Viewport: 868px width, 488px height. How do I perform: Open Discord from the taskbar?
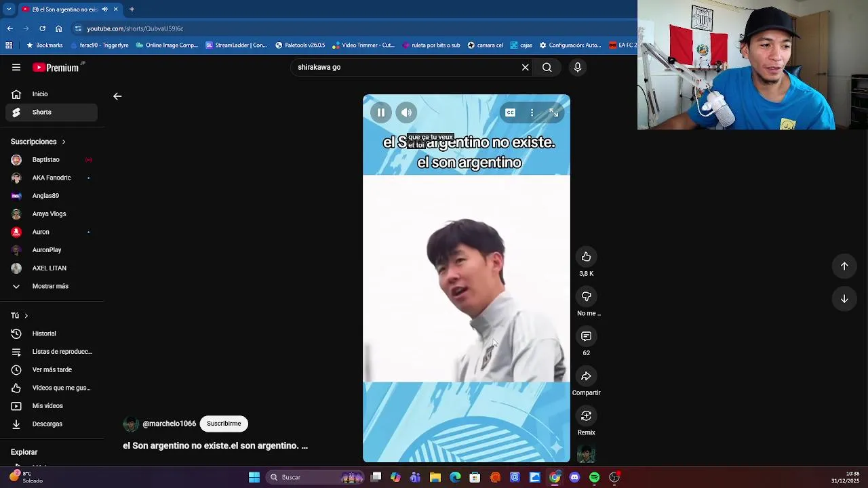pyautogui.click(x=574, y=477)
